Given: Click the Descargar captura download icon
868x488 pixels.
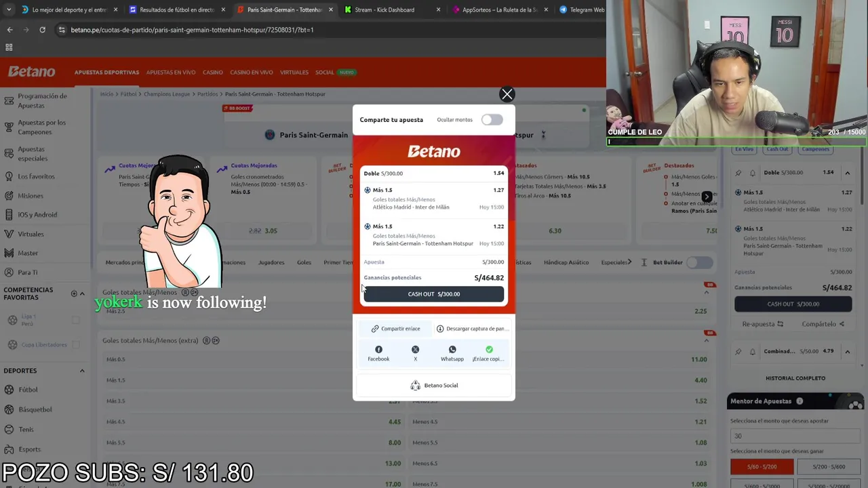Looking at the screenshot, I should click(440, 329).
